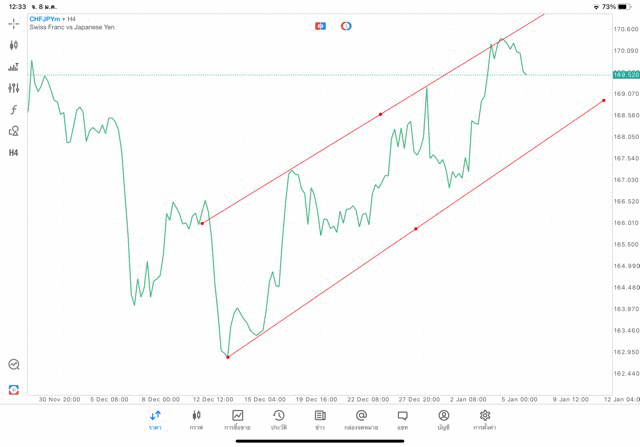
Task: Toggle the red-blue circular icon at top
Action: (346, 25)
